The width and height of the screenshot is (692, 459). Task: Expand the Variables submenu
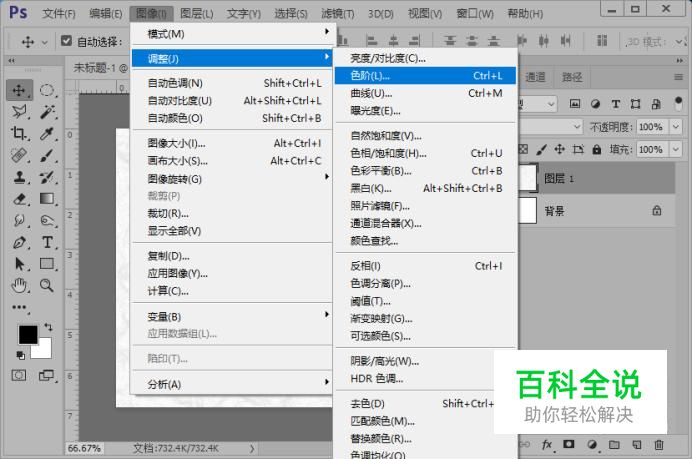(232, 316)
